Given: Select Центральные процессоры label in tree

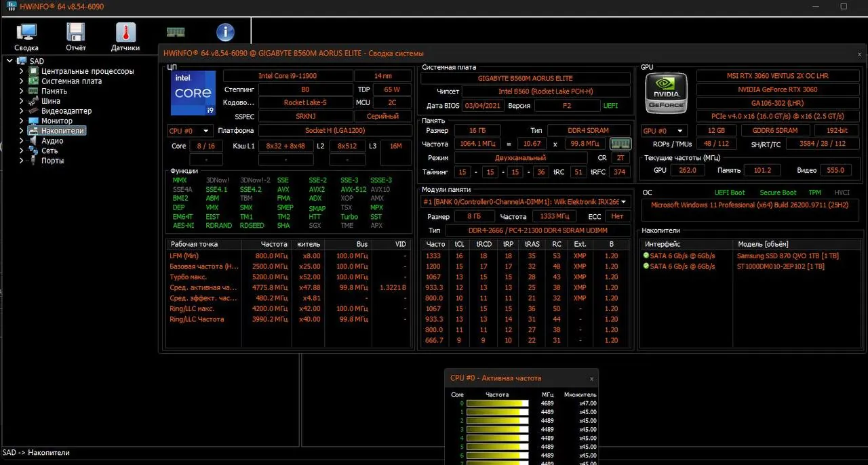Looking at the screenshot, I should pos(87,71).
